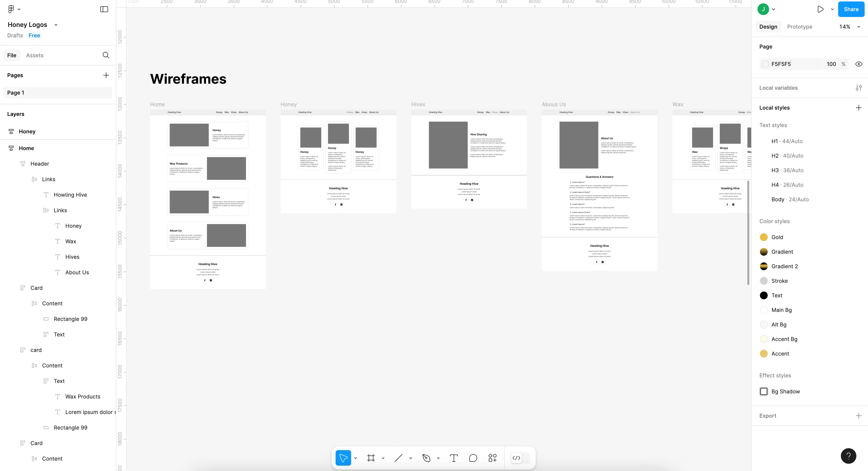
Task: Click the Present play icon
Action: point(821,9)
